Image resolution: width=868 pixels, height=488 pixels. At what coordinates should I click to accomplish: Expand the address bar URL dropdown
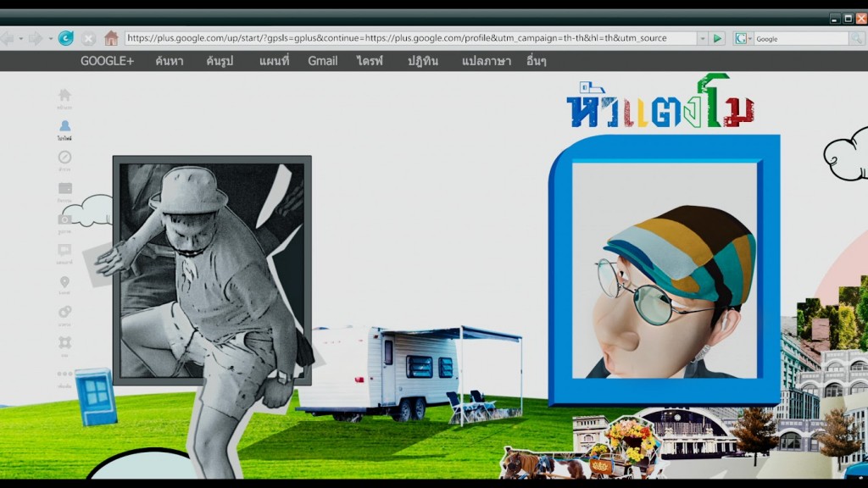point(703,39)
